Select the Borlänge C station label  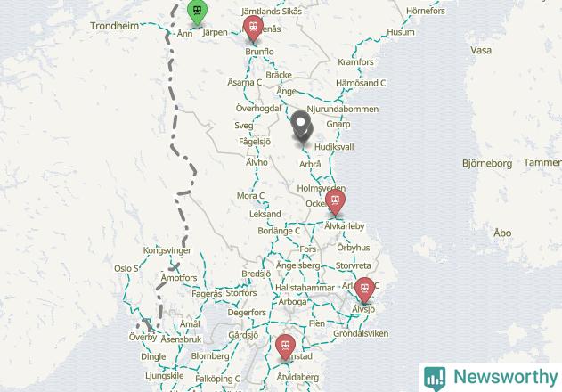[279, 231]
